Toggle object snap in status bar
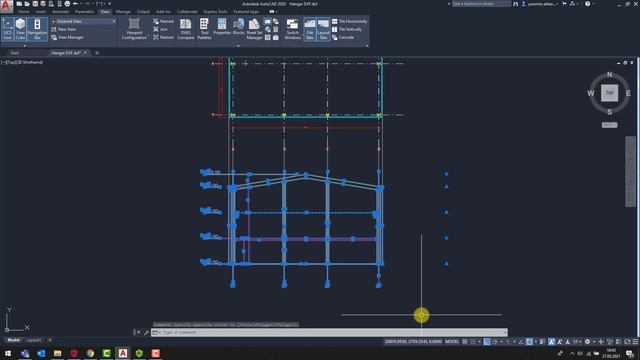Image resolution: width=640 pixels, height=360 pixels. click(529, 342)
